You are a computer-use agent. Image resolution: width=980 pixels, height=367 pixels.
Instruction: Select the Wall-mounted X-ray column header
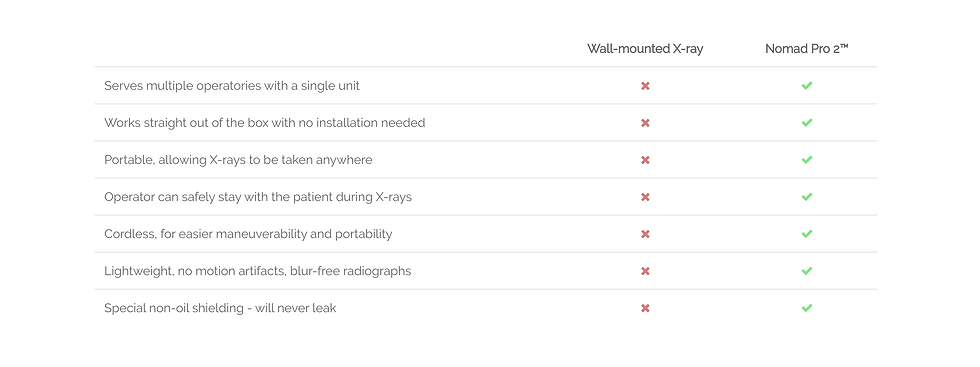(x=645, y=49)
